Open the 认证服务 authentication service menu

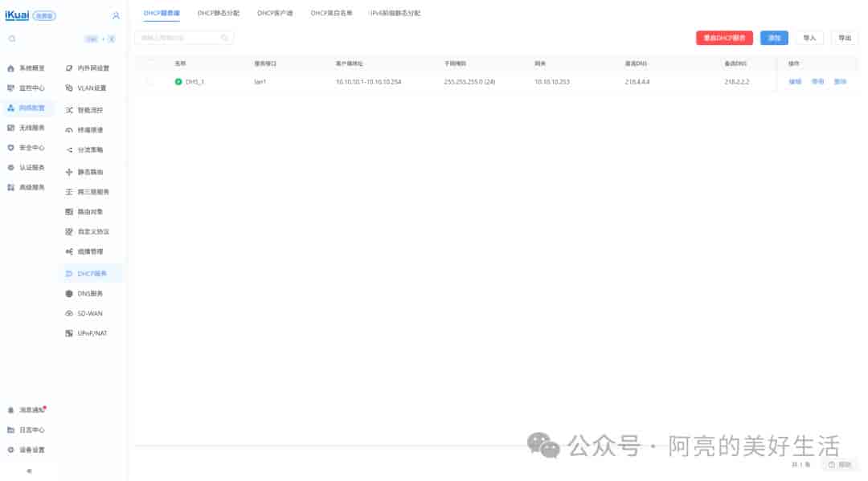click(26, 168)
